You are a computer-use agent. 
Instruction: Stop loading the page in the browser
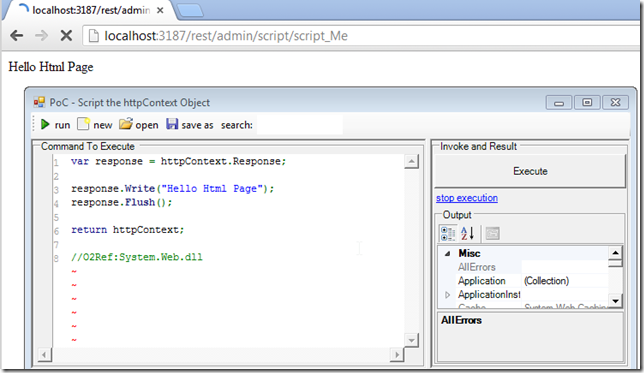[66, 36]
